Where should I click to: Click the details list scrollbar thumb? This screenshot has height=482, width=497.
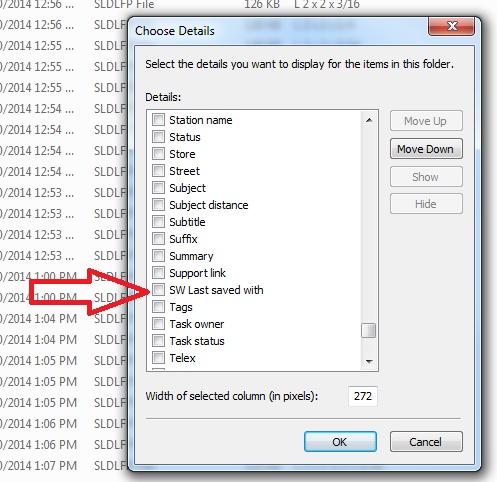click(369, 330)
